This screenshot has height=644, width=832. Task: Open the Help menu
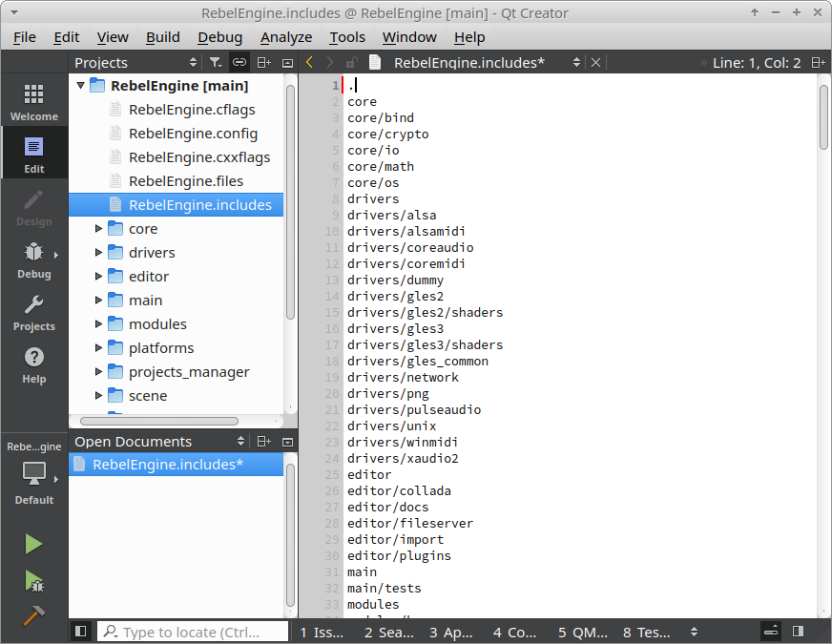click(469, 37)
